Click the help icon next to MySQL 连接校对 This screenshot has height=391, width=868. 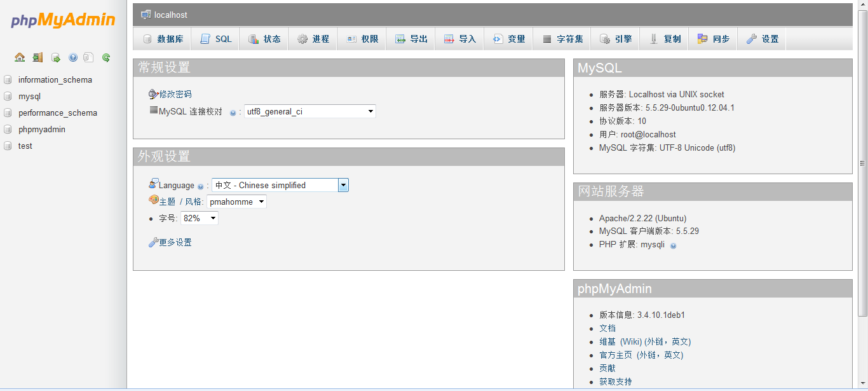click(x=233, y=113)
